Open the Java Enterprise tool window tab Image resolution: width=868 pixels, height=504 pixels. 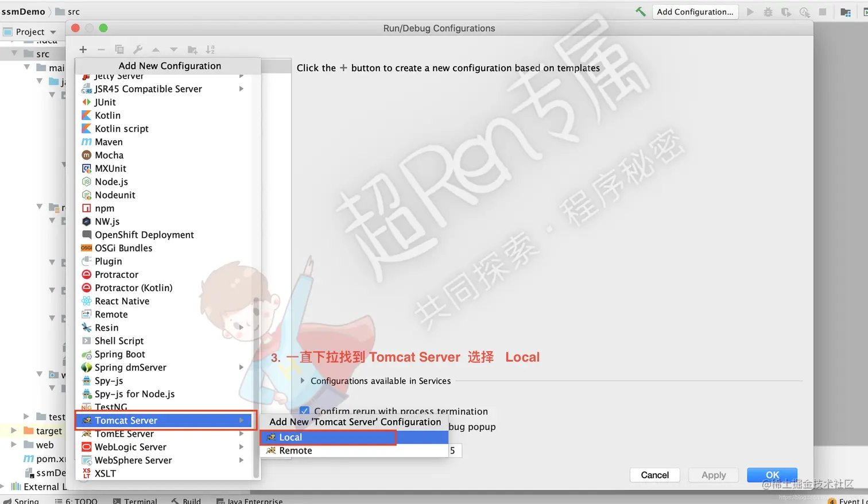249,501
